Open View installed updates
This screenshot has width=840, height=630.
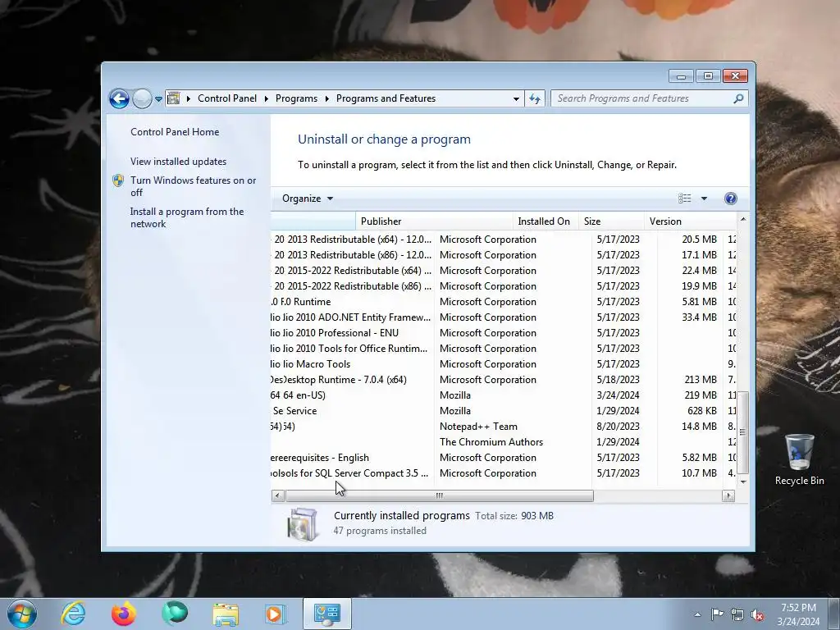pyautogui.click(x=178, y=162)
